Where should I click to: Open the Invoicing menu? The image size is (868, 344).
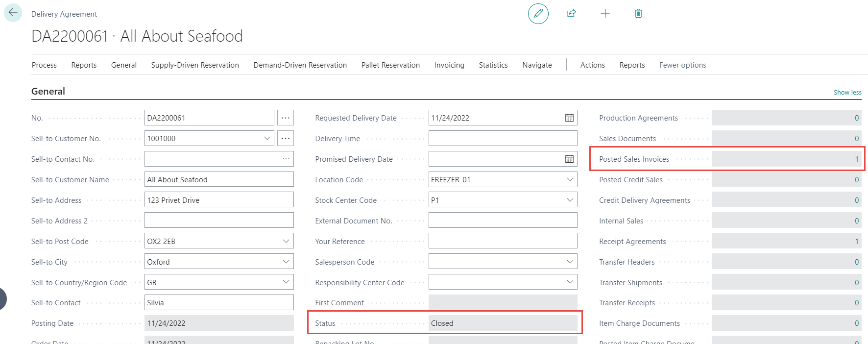(x=449, y=65)
